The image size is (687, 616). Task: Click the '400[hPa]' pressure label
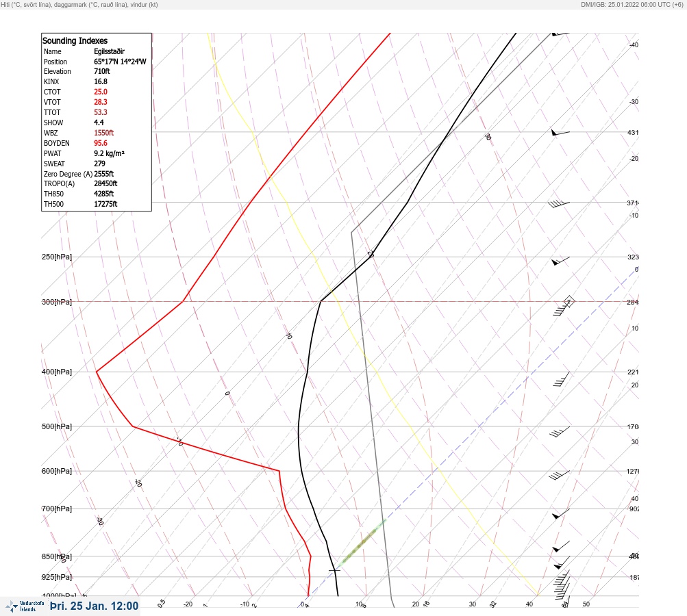57,372
